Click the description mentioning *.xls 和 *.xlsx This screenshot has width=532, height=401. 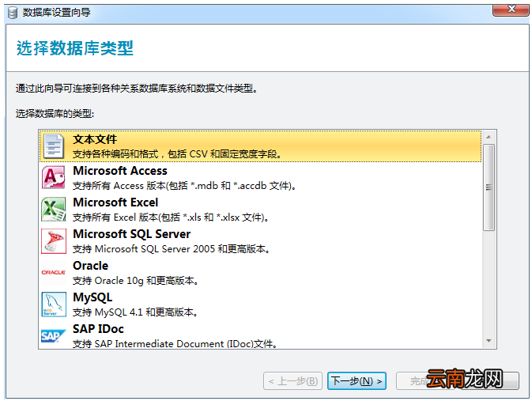(171, 218)
